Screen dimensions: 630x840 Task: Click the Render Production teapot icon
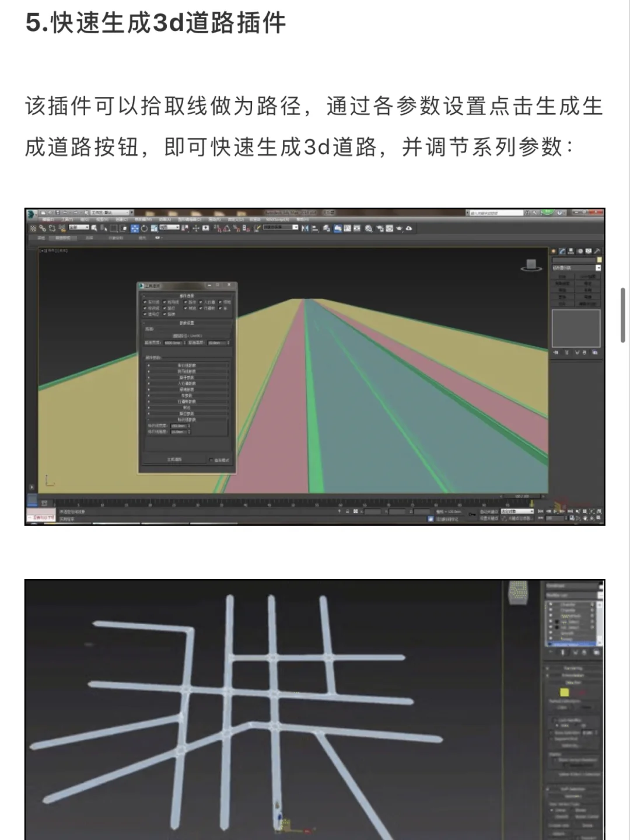coord(399,228)
